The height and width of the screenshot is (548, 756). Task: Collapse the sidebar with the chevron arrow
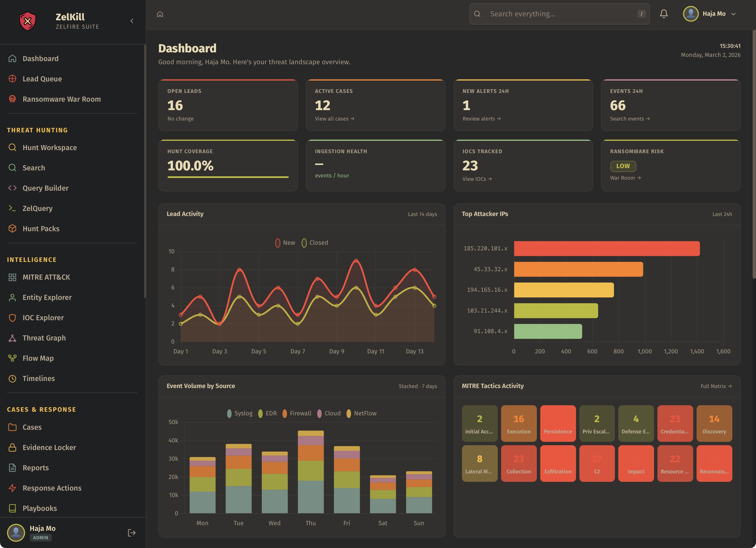[132, 21]
